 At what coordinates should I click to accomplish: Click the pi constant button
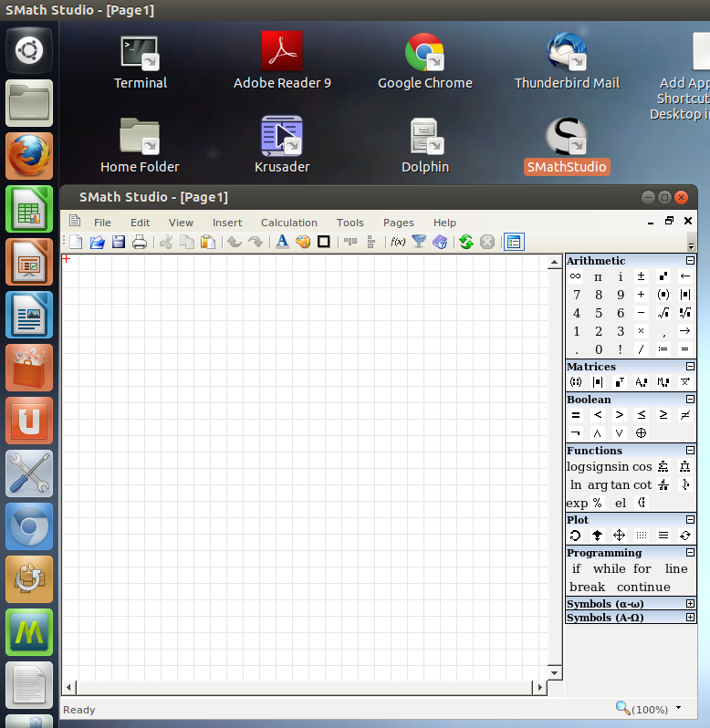point(598,276)
